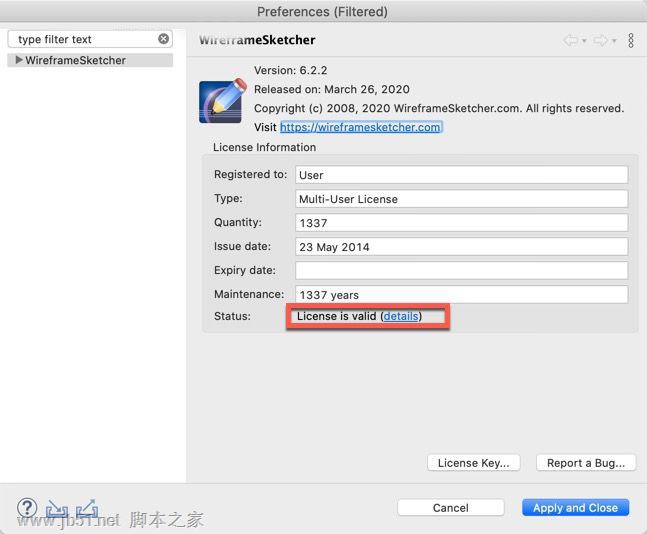
Task: Click the WireframeSketcher page heading
Action: (x=257, y=40)
